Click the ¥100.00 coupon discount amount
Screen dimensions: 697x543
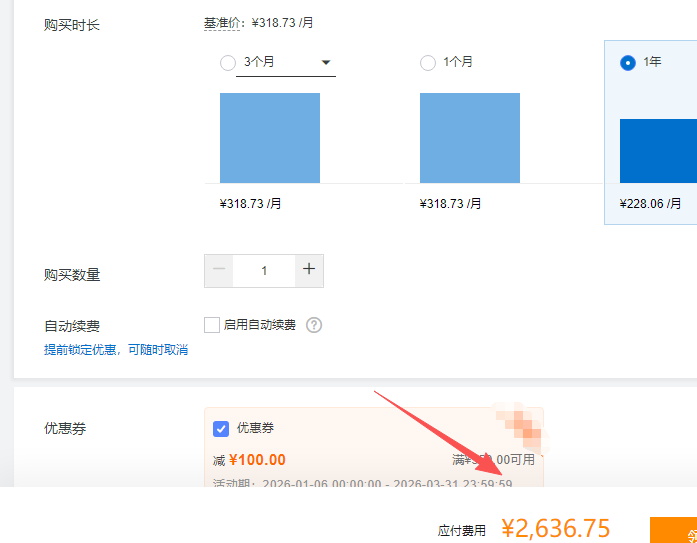point(257,460)
